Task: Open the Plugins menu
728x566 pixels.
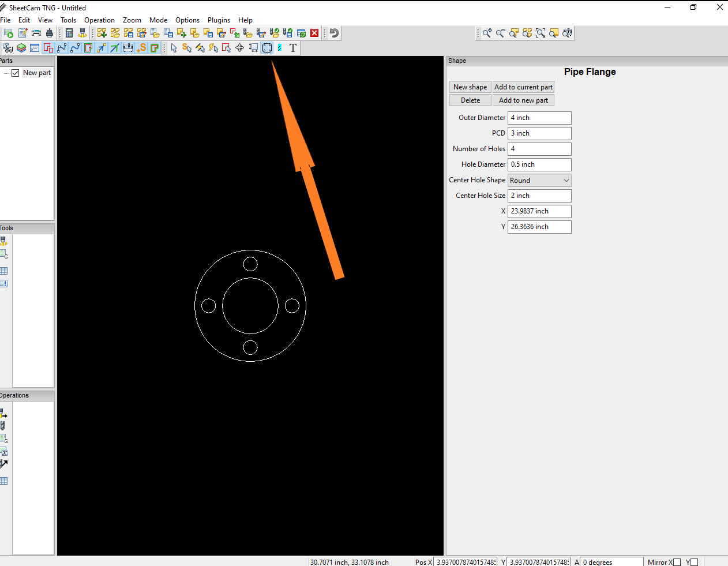Action: point(219,20)
